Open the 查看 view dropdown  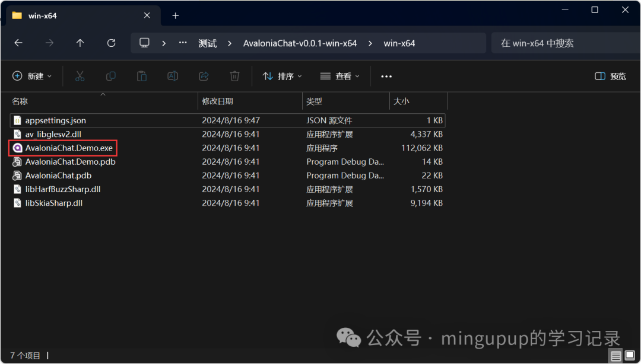[x=339, y=76]
